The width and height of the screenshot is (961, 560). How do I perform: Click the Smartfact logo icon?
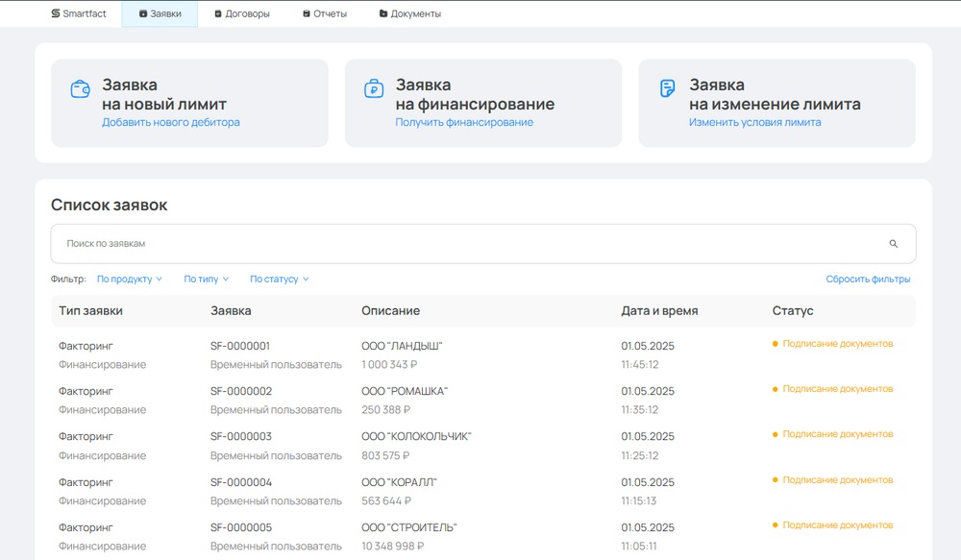56,13
